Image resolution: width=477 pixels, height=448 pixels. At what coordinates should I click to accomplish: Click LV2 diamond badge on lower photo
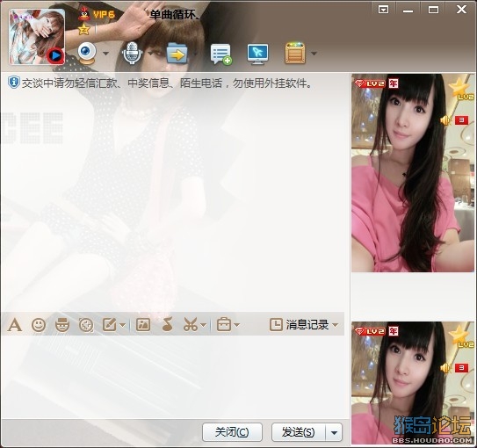point(371,331)
